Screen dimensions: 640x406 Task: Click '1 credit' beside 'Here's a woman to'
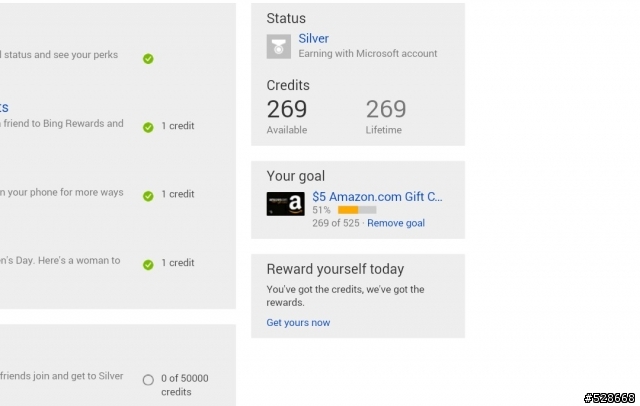pos(178,262)
